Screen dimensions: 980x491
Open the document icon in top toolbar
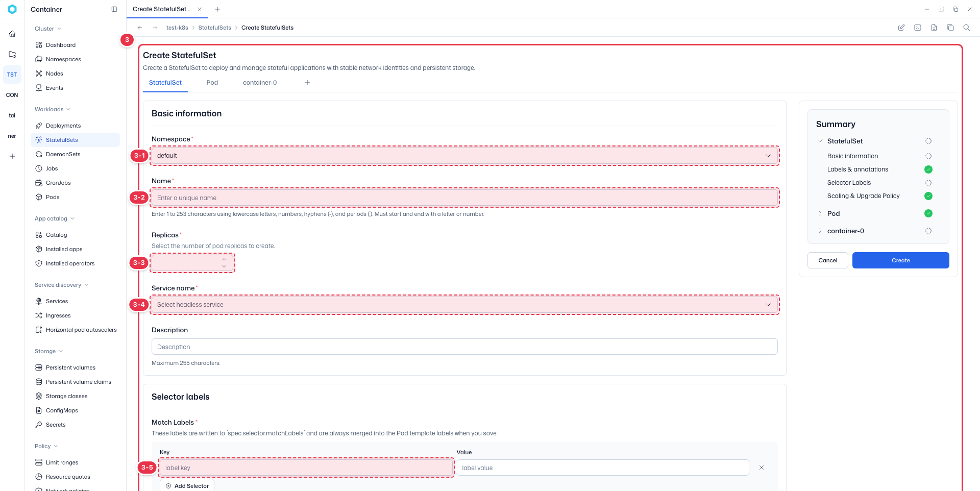click(x=934, y=28)
